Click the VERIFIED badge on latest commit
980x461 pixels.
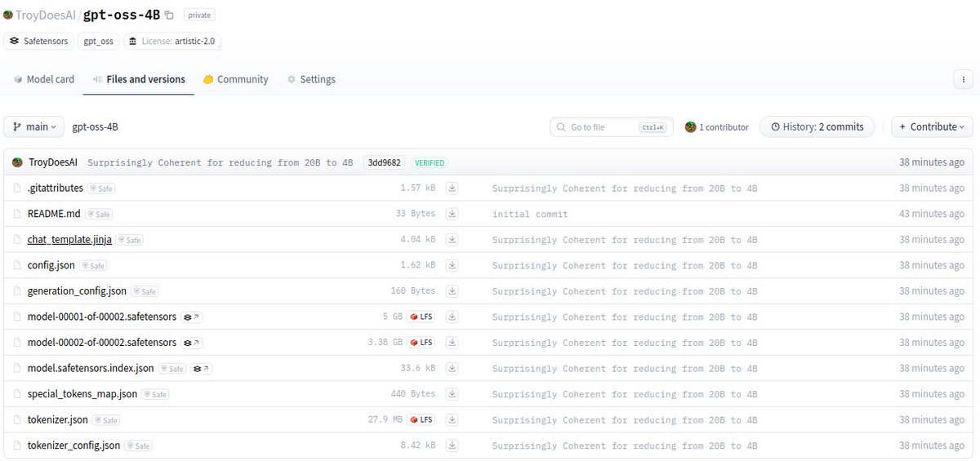click(430, 162)
